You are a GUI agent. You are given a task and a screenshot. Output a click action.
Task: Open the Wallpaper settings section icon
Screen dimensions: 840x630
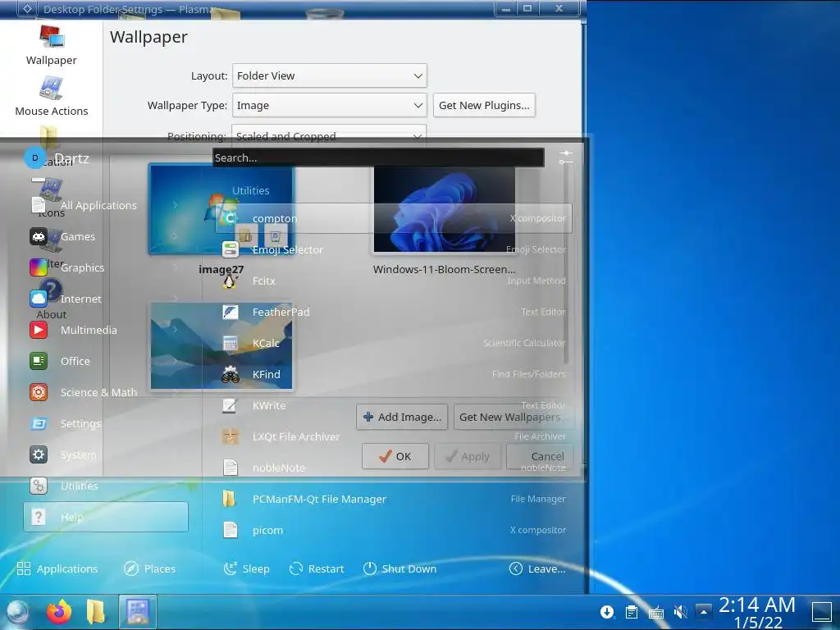coord(52,36)
